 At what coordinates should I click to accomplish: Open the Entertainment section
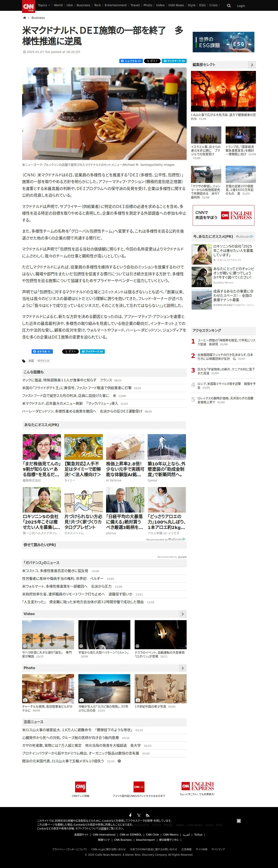(x=116, y=5)
